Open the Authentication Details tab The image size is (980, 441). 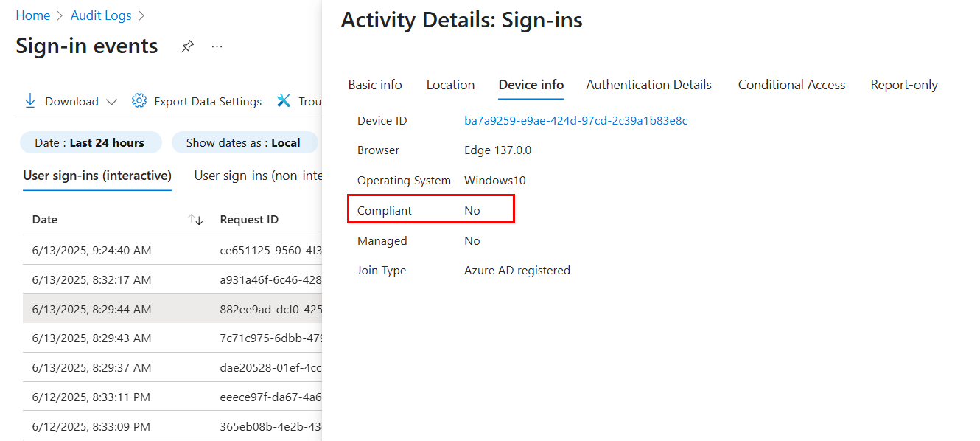tap(648, 84)
